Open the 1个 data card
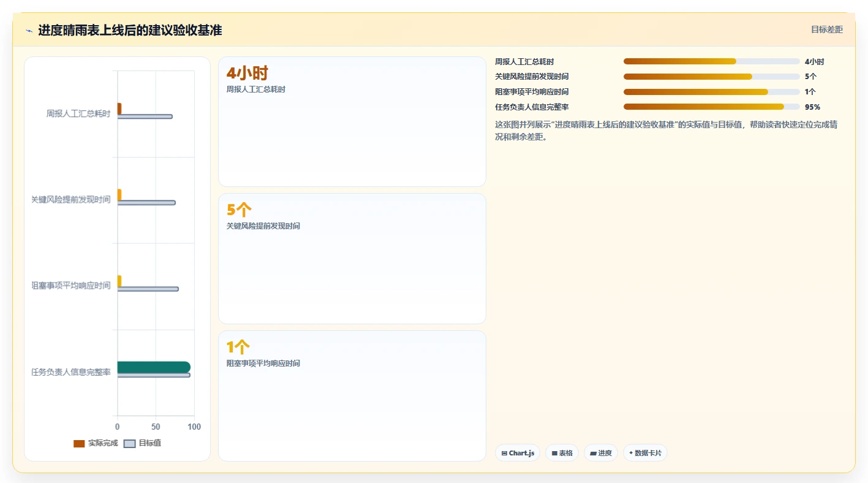This screenshot has width=868, height=483. [352, 396]
